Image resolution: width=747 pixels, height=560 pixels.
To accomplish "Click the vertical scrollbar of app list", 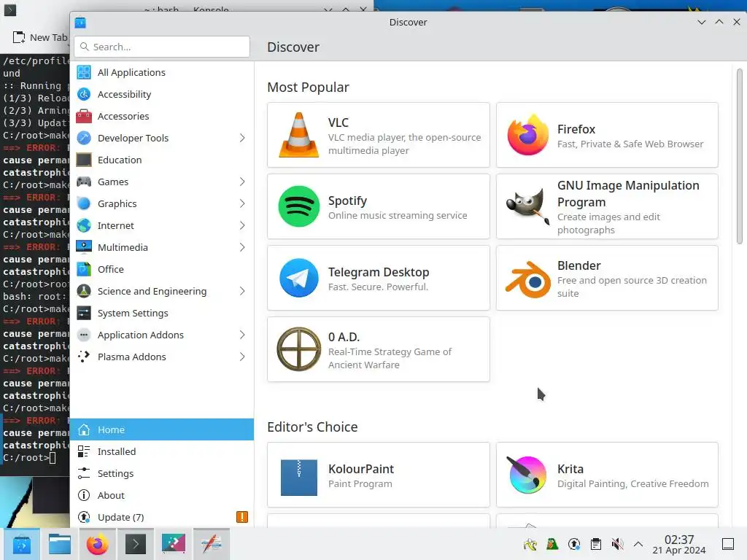I will point(740,157).
